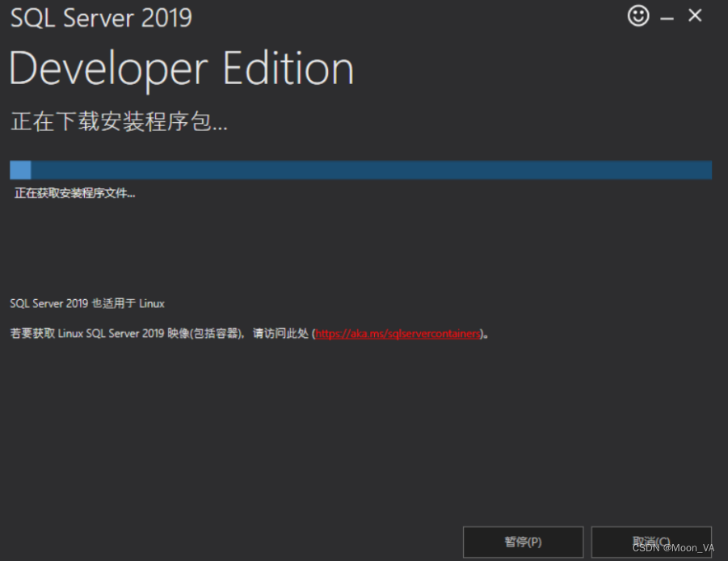Viewport: 728px width, 561px height.
Task: Click the 包括容器 parenthetical text
Action: [x=216, y=333]
